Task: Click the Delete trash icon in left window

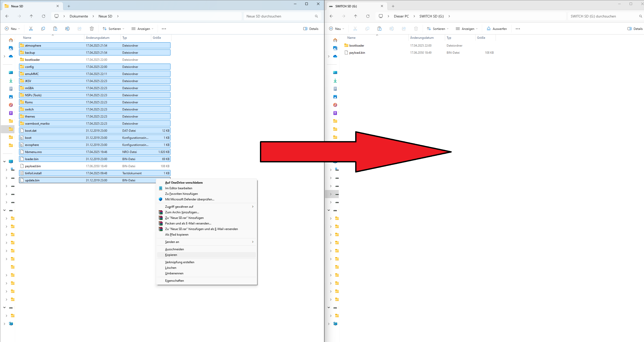Action: [92, 29]
